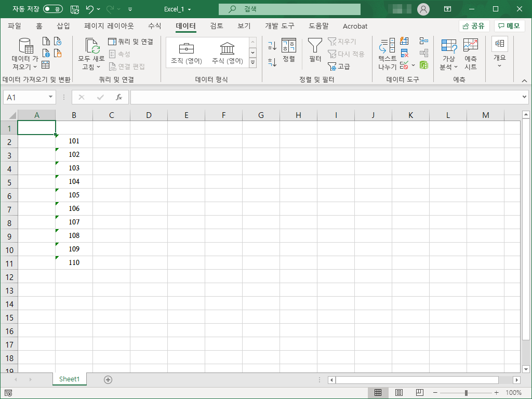Click the save icon in title bar

pyautogui.click(x=75, y=9)
